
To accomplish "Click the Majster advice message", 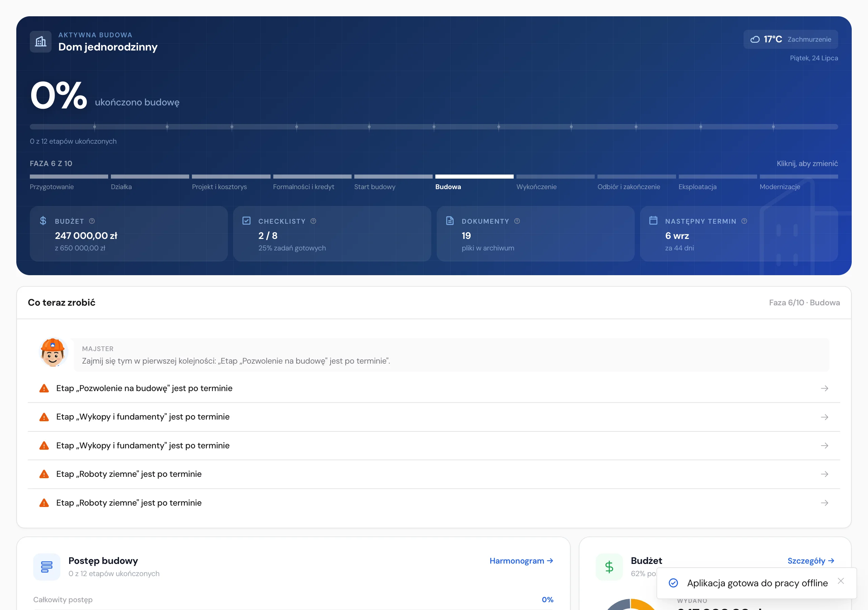I will pos(451,355).
